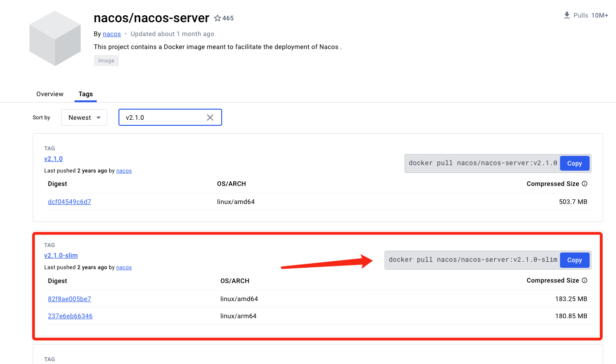
Task: Open digest dcf04549c6d7
Action: click(69, 202)
